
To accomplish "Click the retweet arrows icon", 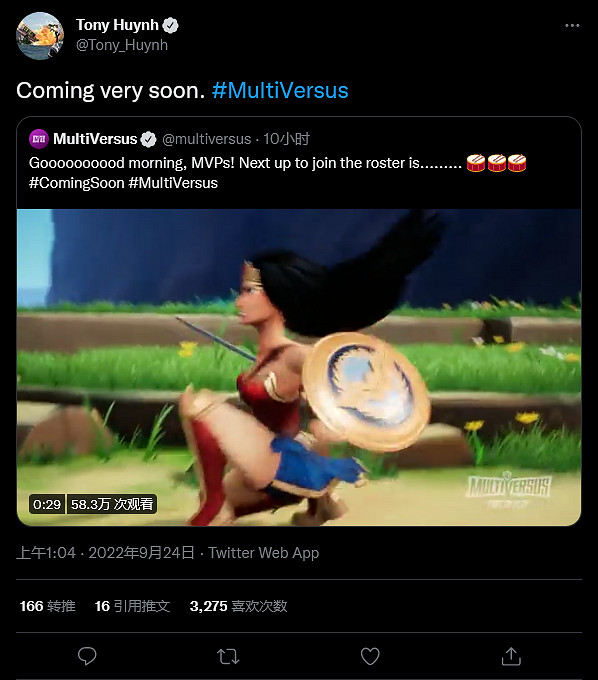I will 228,657.
